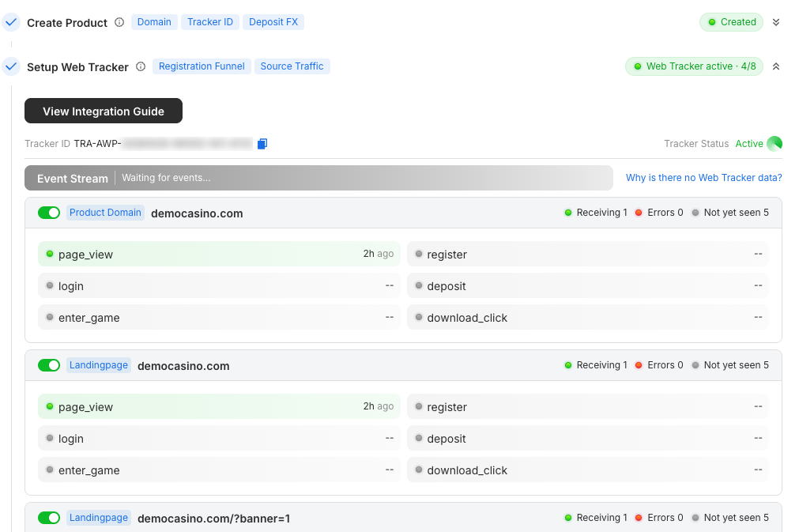Click the Web Tracker active 4/8 badge
799x532 pixels.
(x=694, y=66)
